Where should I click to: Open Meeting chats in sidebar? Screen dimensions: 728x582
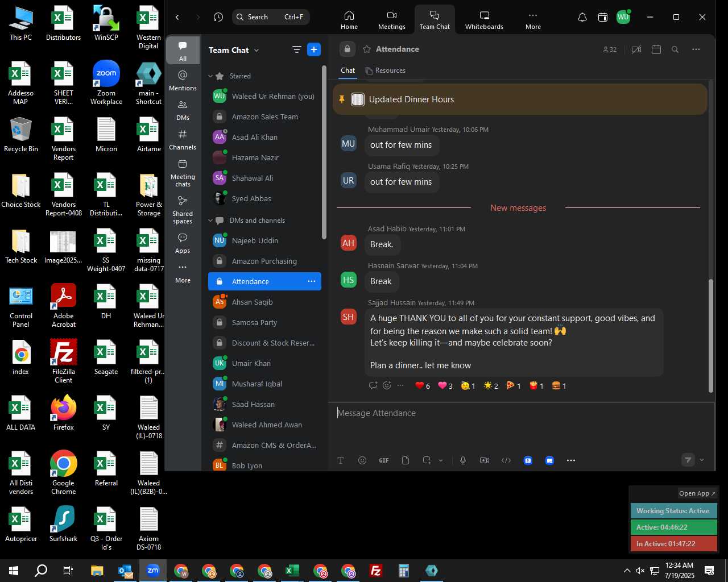pos(183,173)
